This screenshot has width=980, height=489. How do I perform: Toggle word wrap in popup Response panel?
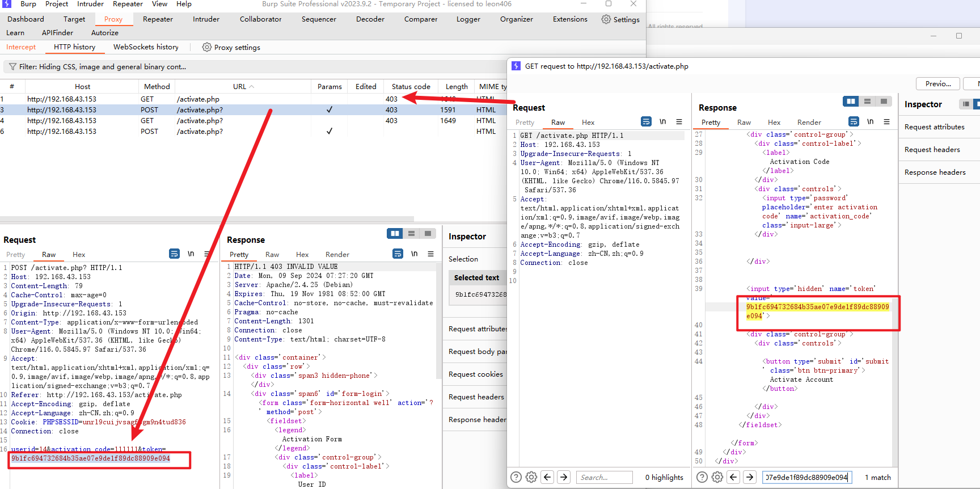click(x=854, y=121)
